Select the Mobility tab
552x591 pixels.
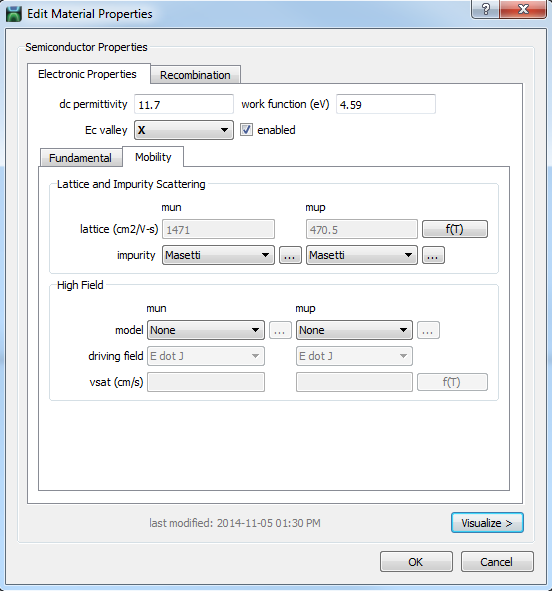[153, 157]
